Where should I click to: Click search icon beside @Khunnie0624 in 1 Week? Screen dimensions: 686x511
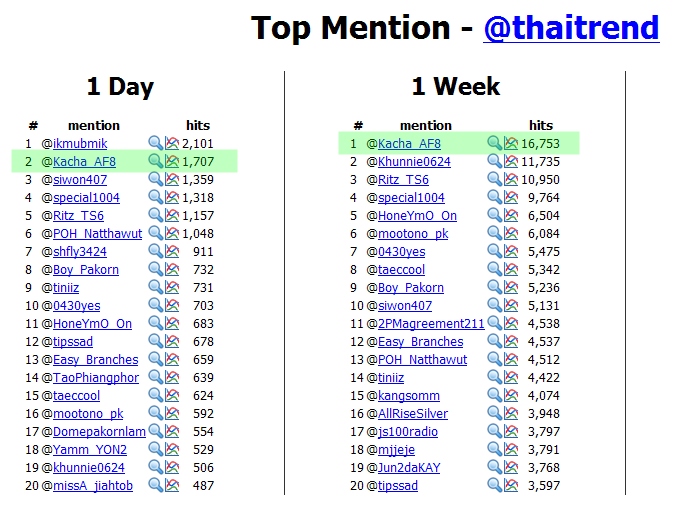coord(494,161)
